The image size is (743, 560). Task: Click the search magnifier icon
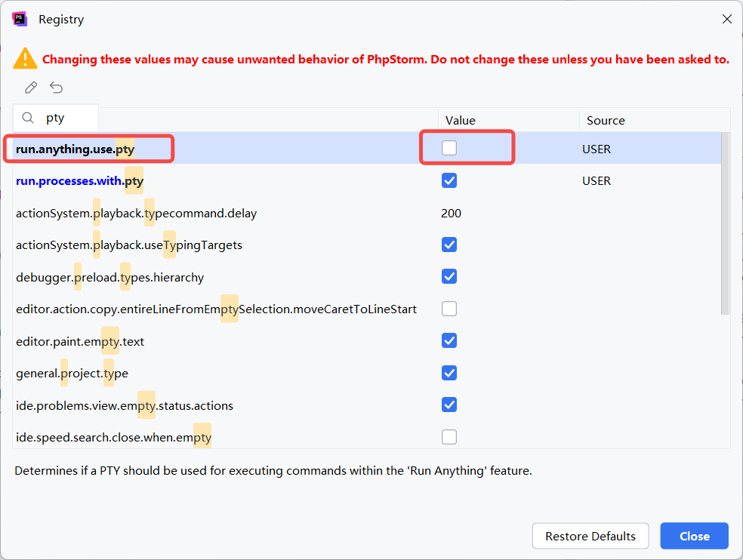(28, 118)
